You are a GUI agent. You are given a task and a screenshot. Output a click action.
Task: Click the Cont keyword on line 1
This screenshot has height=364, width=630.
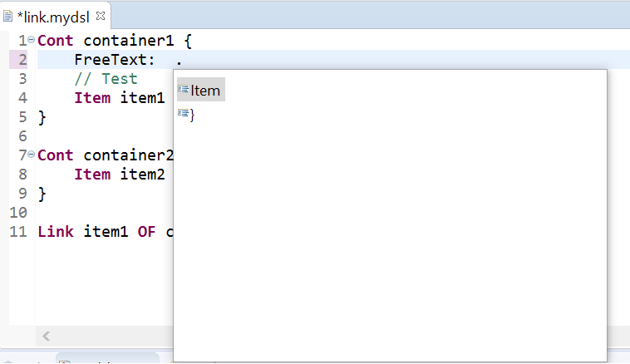[x=56, y=41]
